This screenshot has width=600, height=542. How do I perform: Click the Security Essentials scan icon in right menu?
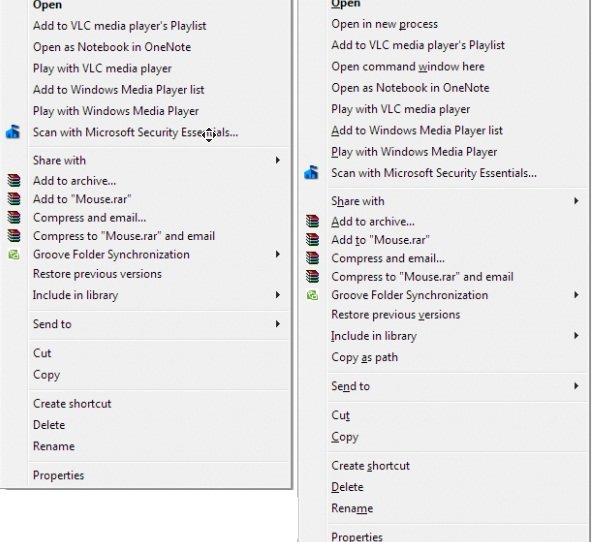click(x=312, y=173)
